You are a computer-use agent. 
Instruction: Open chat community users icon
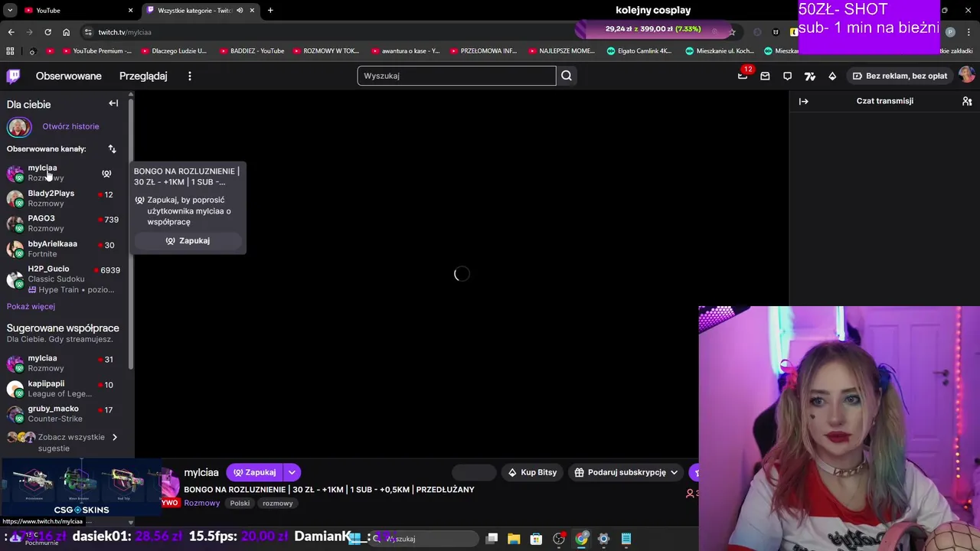click(967, 101)
